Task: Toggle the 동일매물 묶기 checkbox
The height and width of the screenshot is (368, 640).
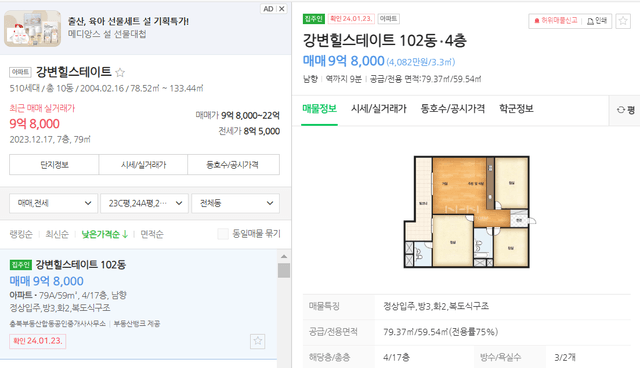Action: [x=223, y=234]
